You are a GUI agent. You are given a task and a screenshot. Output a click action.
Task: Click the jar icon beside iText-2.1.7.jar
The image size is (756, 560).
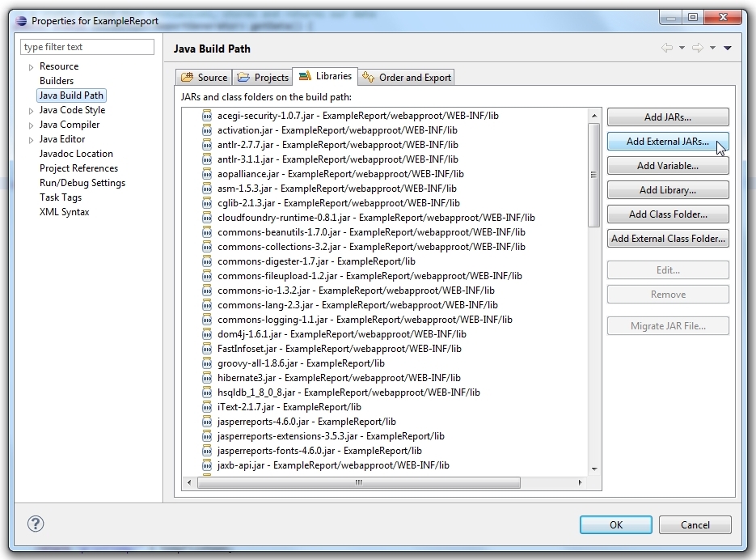coord(207,407)
